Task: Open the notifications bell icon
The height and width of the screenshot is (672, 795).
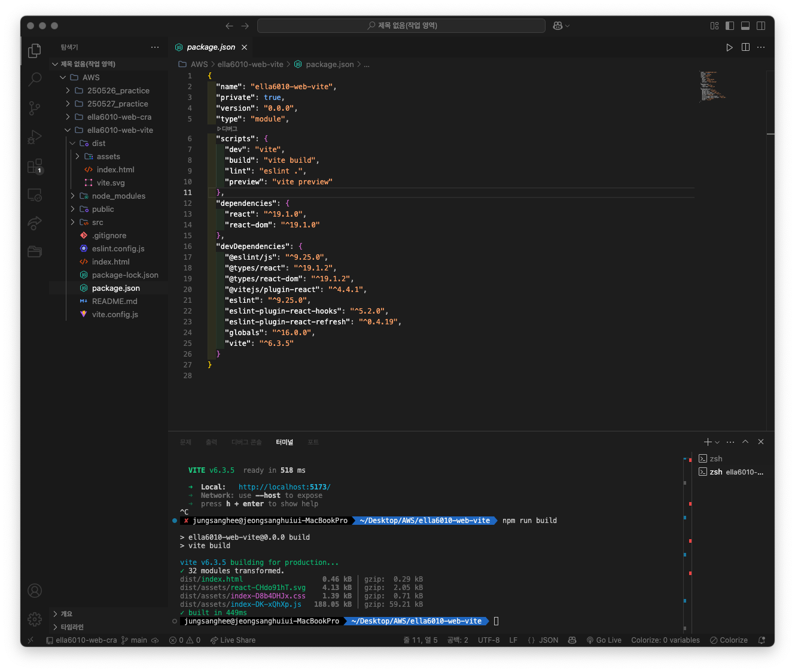Action: 762,640
